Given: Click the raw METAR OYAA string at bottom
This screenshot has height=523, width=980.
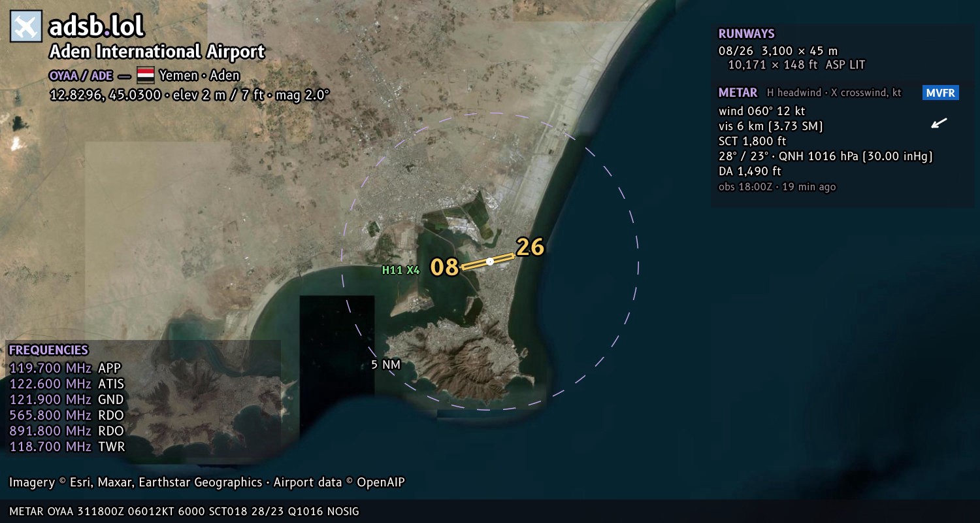Looking at the screenshot, I should point(184,511).
